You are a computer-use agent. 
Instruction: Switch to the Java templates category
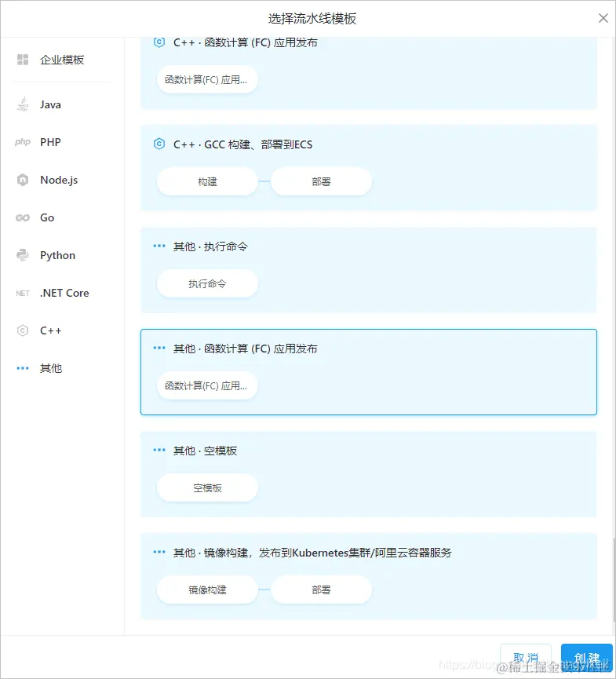(49, 104)
